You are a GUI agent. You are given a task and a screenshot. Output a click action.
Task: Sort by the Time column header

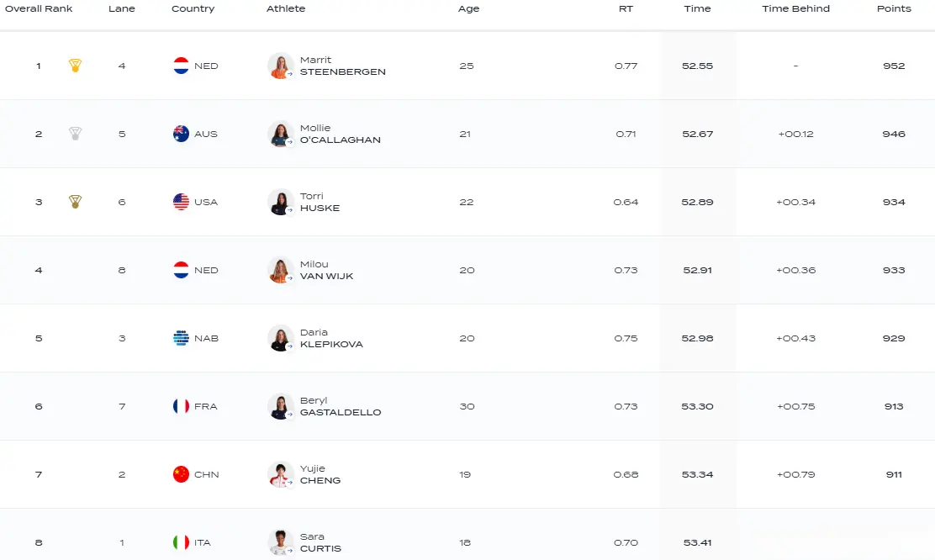[697, 8]
